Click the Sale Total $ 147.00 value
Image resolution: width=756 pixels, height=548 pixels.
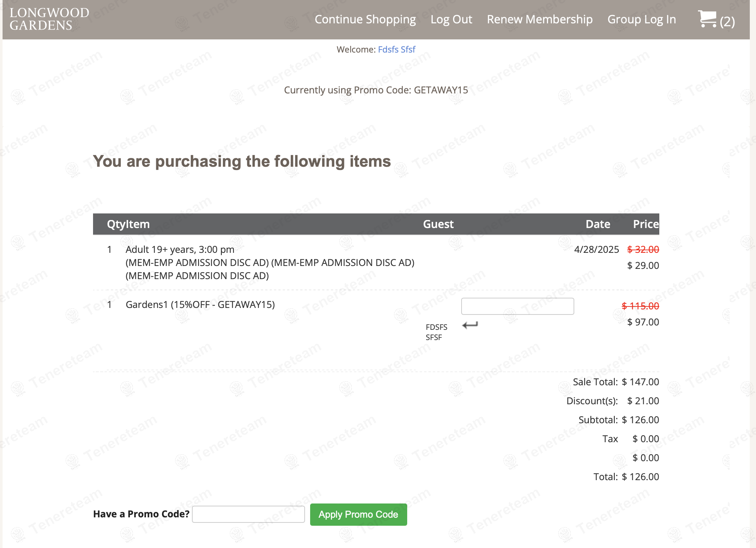coord(640,382)
